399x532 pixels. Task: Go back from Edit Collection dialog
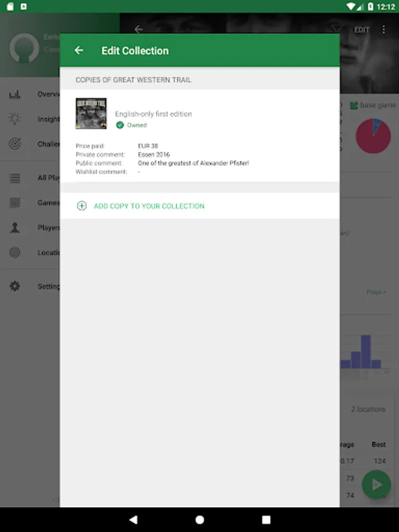click(x=79, y=51)
